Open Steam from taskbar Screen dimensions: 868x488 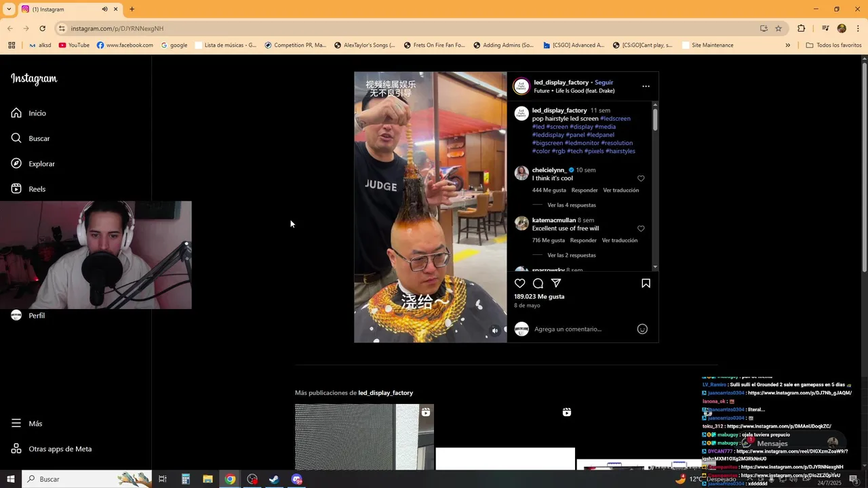(x=274, y=479)
